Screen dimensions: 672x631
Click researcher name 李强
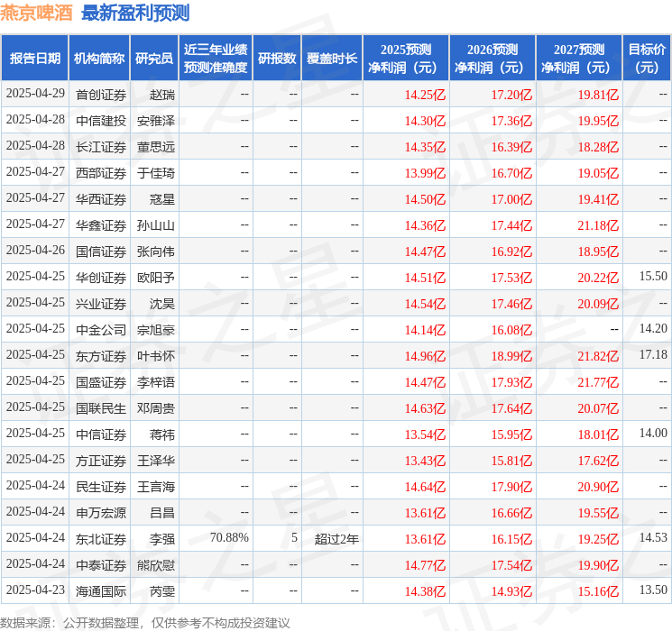pyautogui.click(x=162, y=539)
